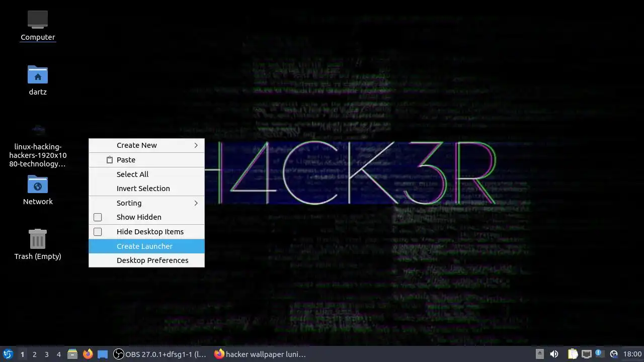Open the update notifier tray icon
This screenshot has height=362, width=644.
pos(599,353)
